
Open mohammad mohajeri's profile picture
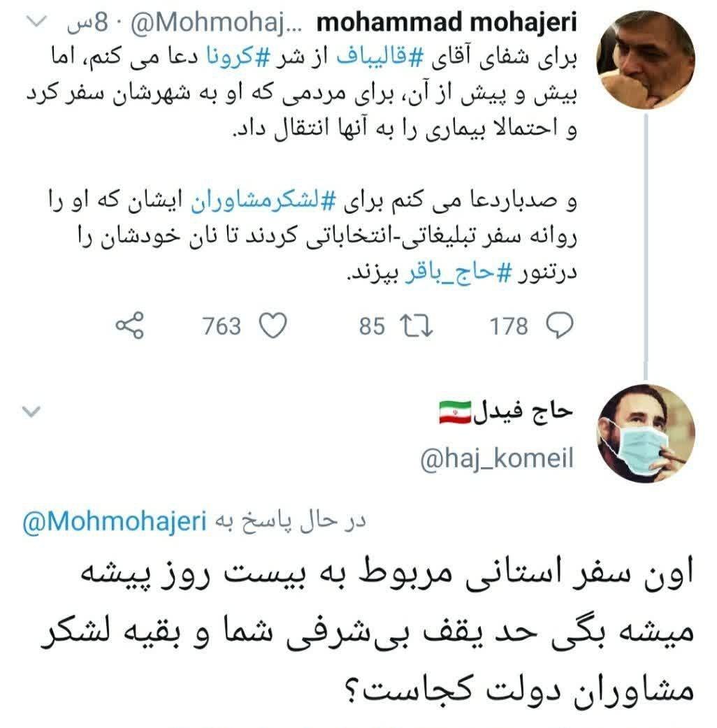coord(648,60)
